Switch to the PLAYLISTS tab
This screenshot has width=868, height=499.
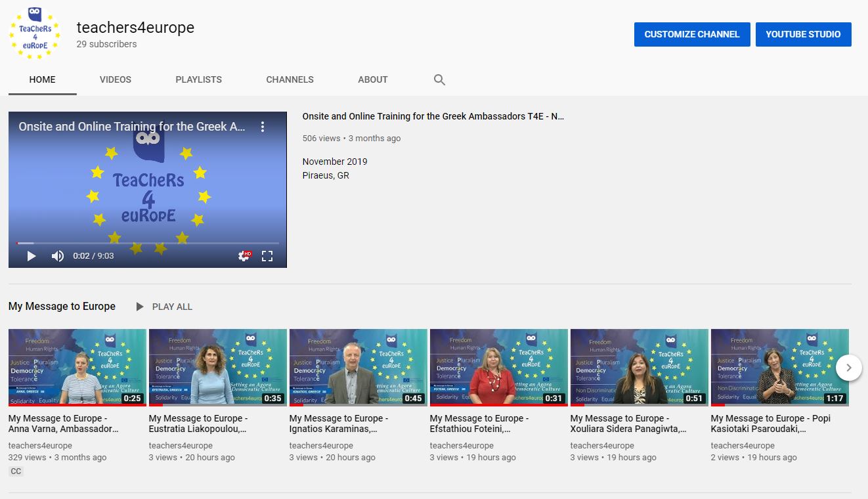click(x=199, y=79)
